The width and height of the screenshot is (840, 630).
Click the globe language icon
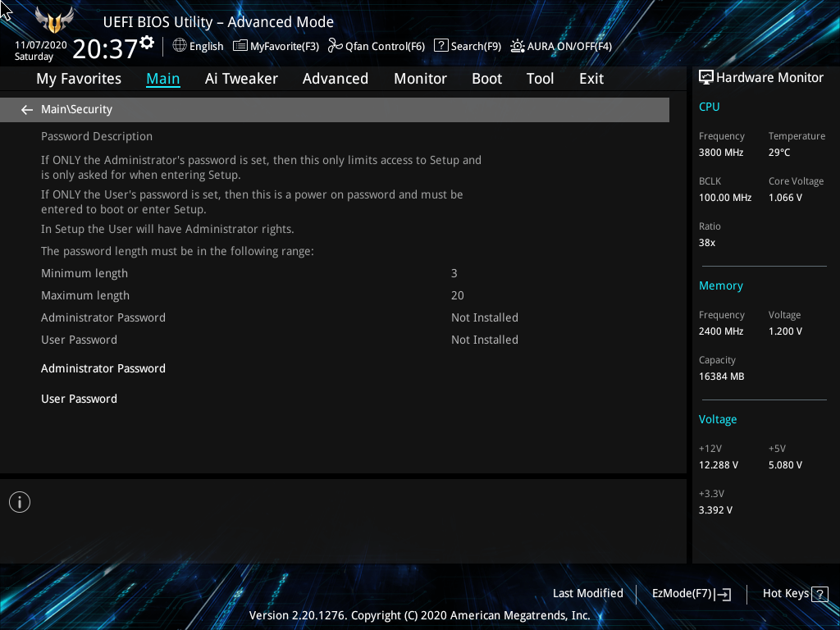[x=180, y=46]
